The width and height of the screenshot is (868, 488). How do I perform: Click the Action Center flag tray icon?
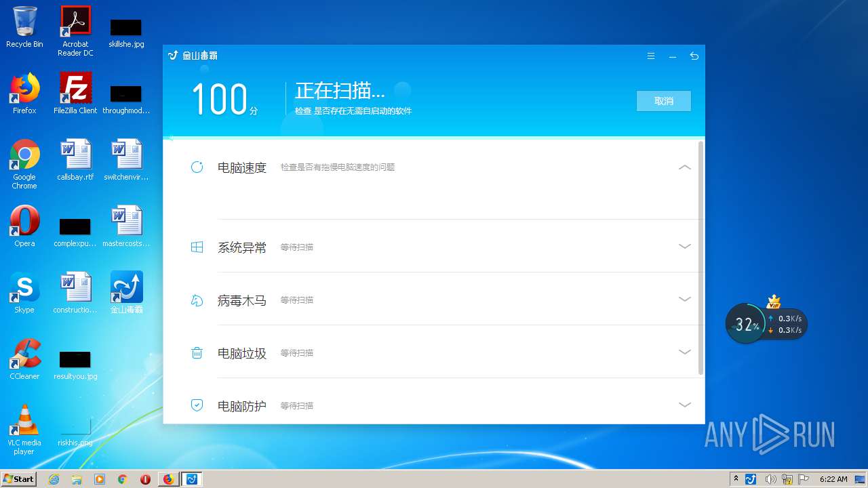(x=804, y=479)
